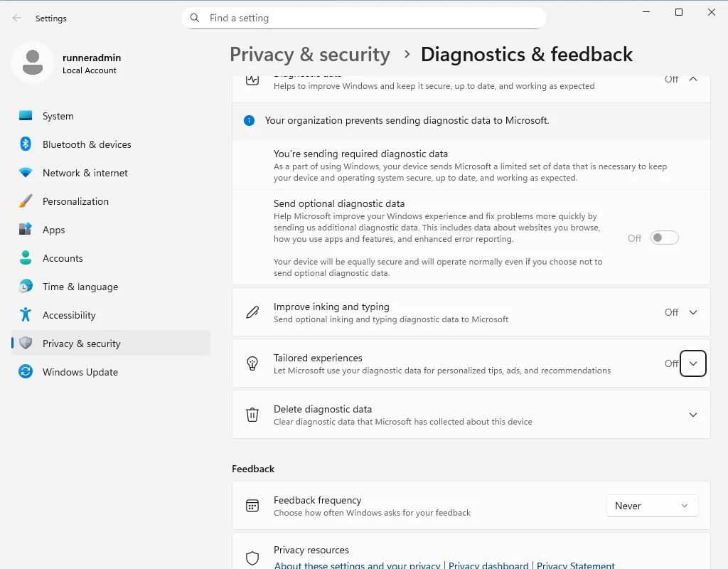Open System settings category
Viewport: 728px width, 569px height.
tap(111, 116)
